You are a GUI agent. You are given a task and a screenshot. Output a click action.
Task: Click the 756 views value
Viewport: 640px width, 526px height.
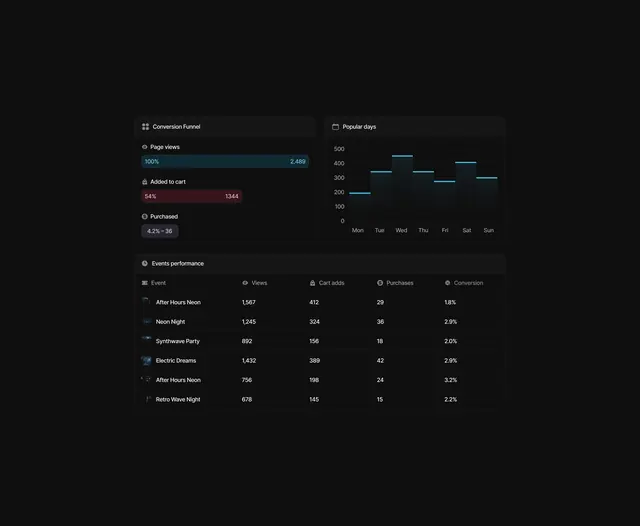(247, 380)
